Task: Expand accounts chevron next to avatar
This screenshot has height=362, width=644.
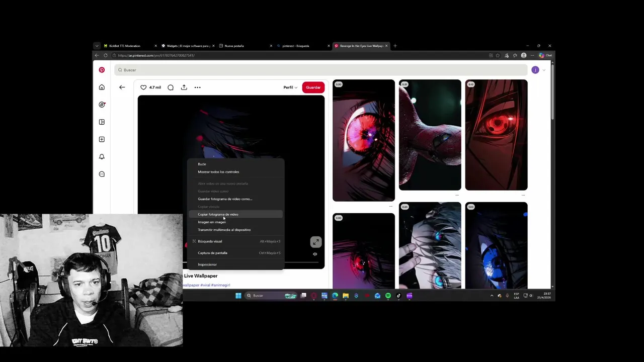Action: click(x=544, y=70)
